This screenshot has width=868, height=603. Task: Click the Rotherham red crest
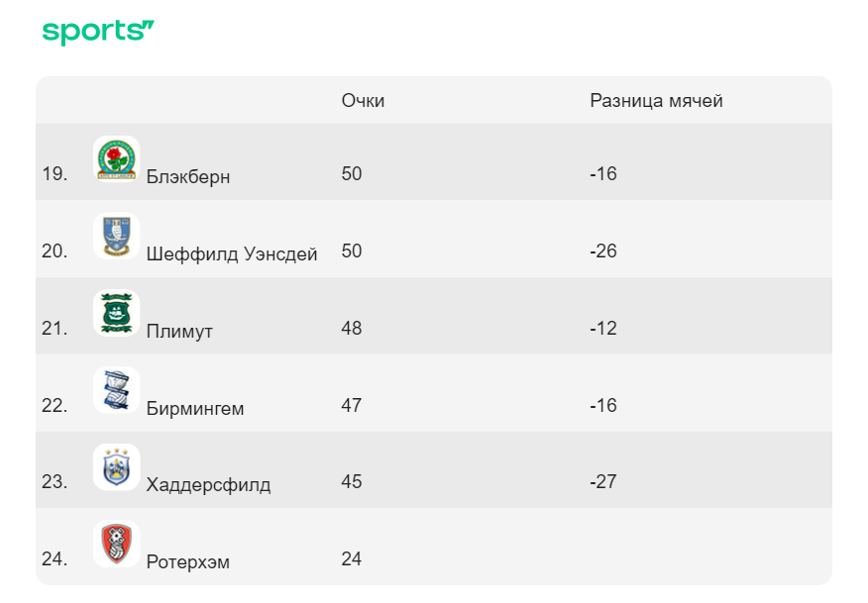point(116,544)
